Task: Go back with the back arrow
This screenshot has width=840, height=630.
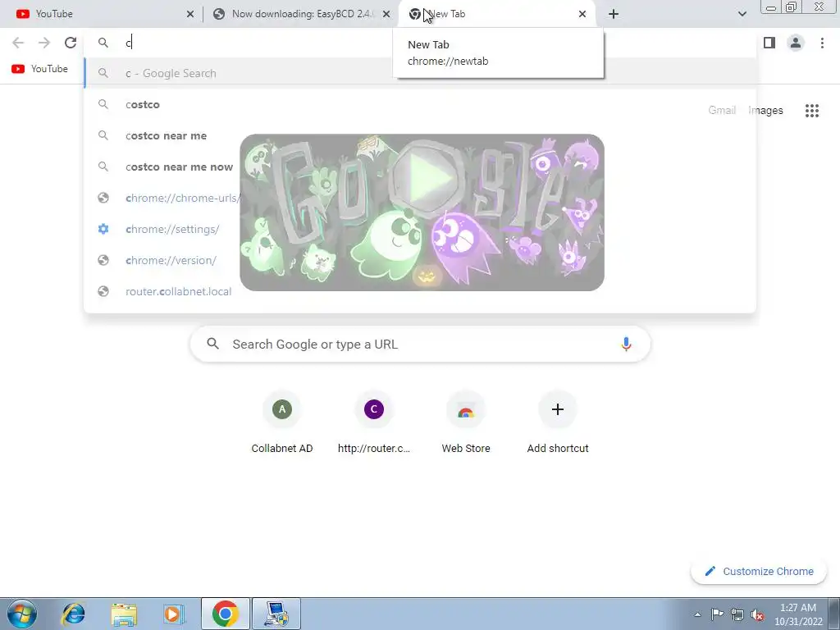Action: tap(18, 43)
